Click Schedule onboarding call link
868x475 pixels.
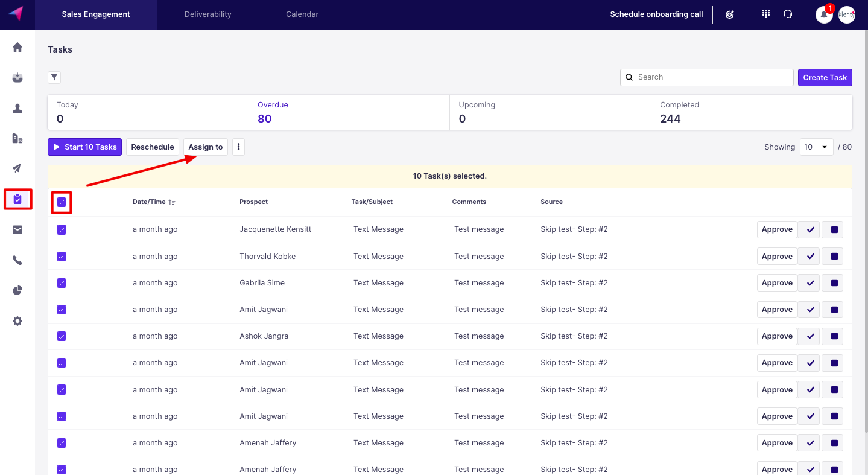pos(656,14)
